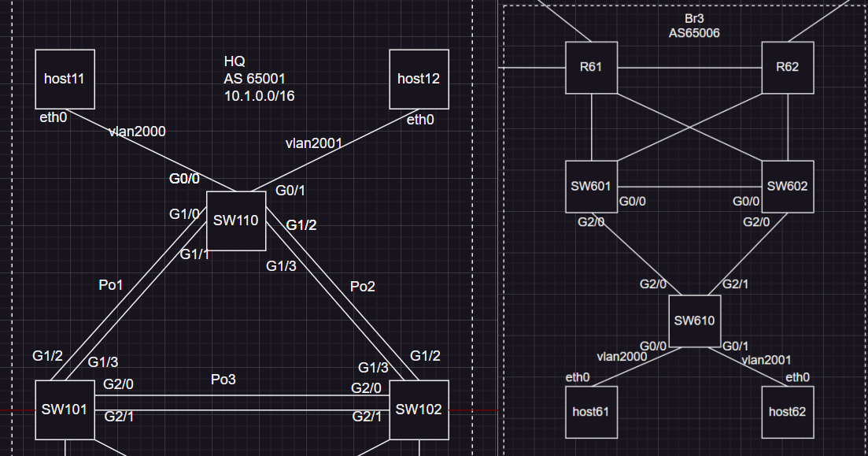
Task: Click the R61 router box
Action: [x=591, y=67]
